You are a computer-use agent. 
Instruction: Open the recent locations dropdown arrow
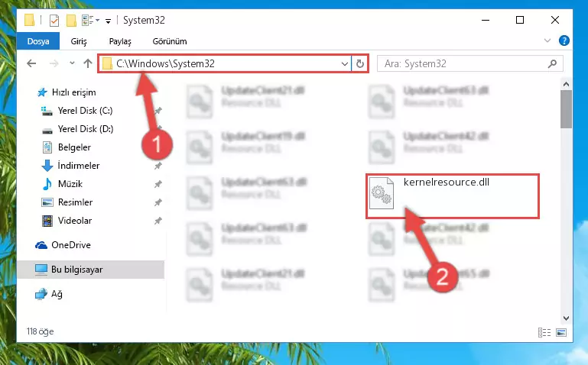point(72,63)
